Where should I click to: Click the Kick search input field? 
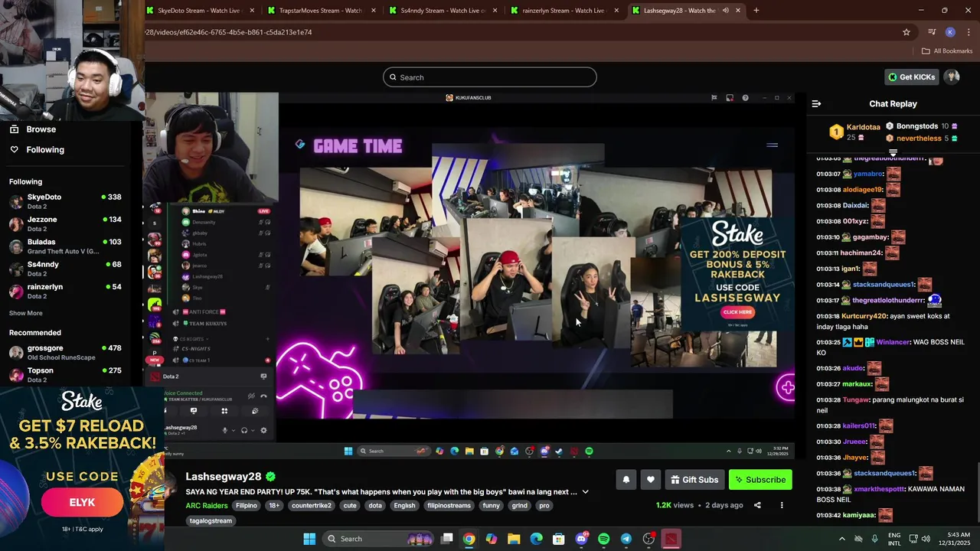[x=490, y=77]
